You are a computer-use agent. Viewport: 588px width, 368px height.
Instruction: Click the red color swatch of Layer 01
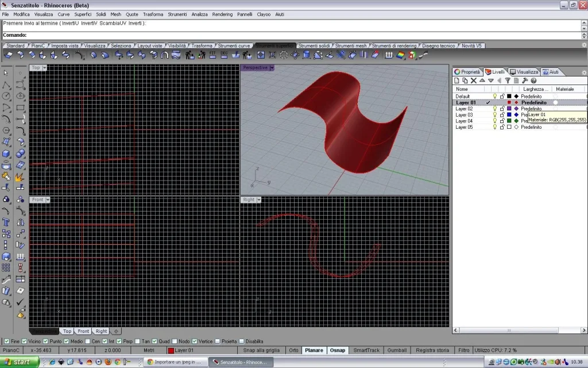point(509,102)
